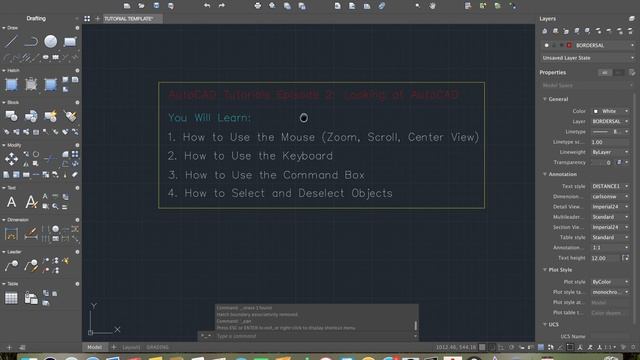Collapse the Block panel section
Image resolution: width=640 pixels, height=360 pixels.
[x=4, y=102]
